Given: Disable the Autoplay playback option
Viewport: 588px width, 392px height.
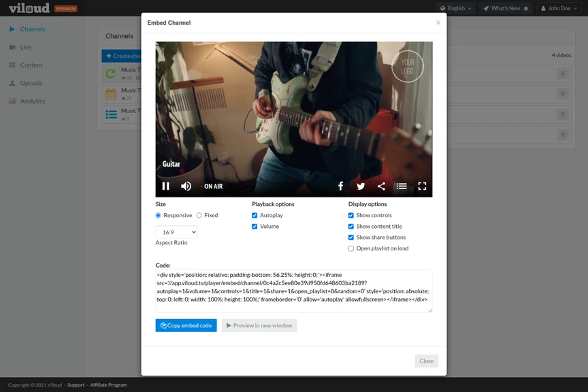Looking at the screenshot, I should 255,215.
